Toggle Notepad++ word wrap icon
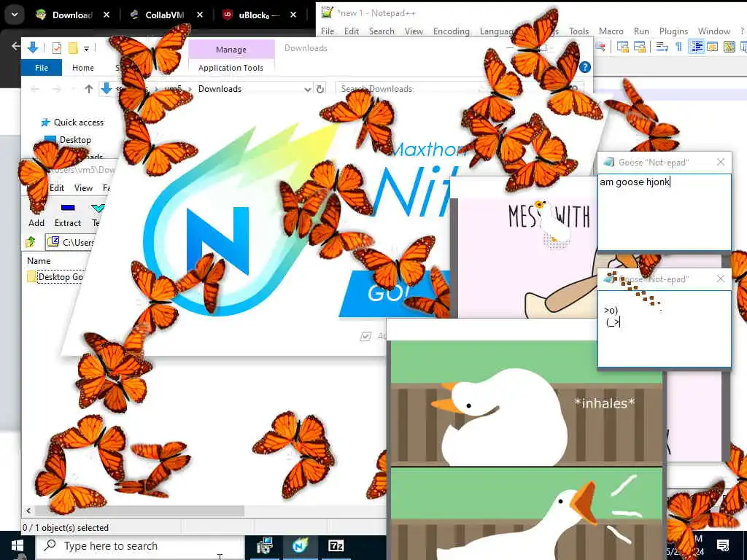747x560 pixels. pyautogui.click(x=662, y=47)
